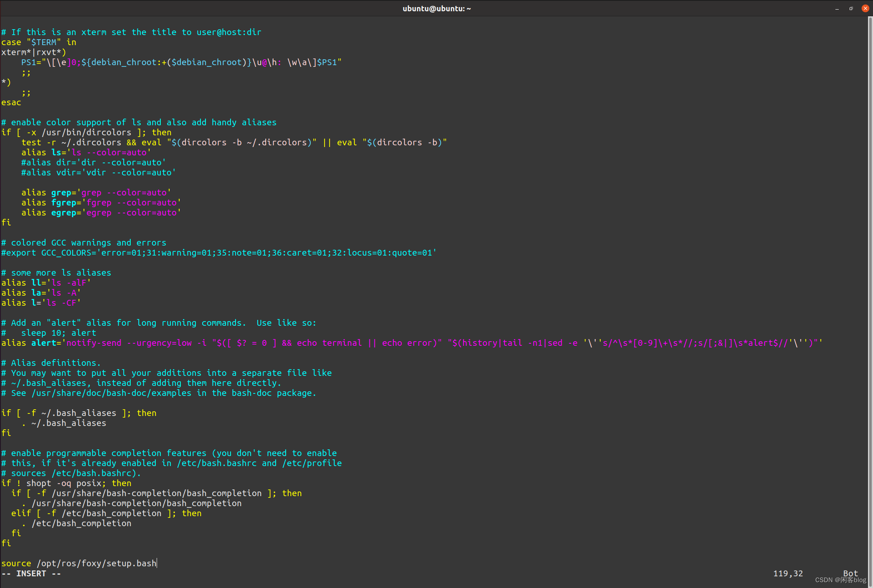The width and height of the screenshot is (873, 588).
Task: Click line number 119,32 cursor position
Action: pos(157,563)
